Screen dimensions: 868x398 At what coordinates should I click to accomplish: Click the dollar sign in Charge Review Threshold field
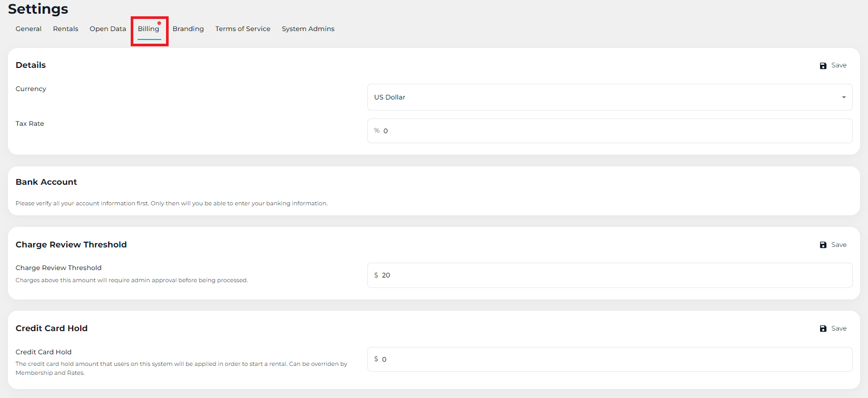coord(376,275)
